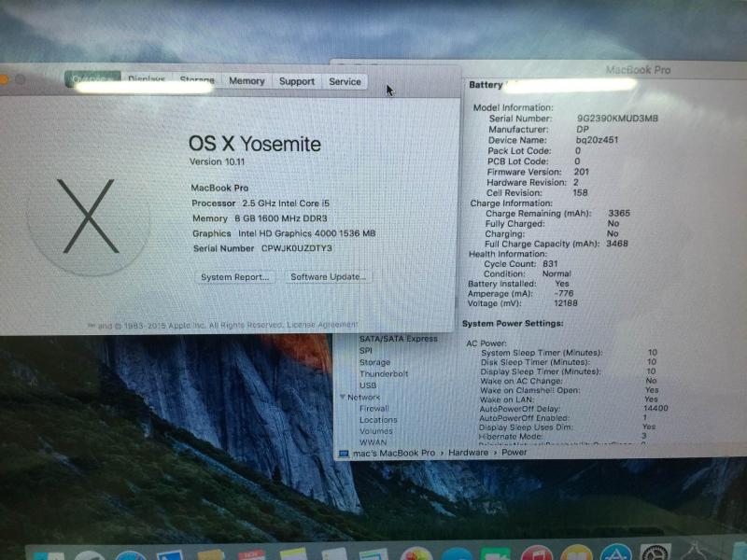Click Charge Remaining value 3365
Screen dimensions: 747x560
pos(619,214)
